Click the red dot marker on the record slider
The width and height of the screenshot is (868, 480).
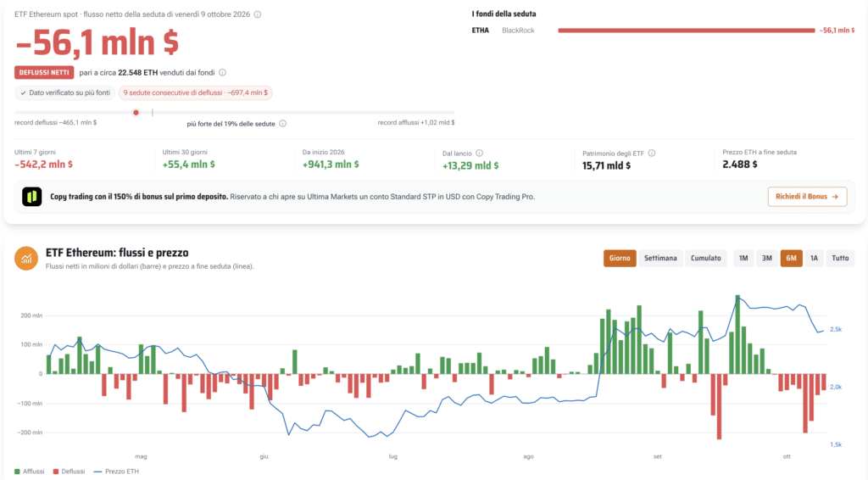point(136,113)
